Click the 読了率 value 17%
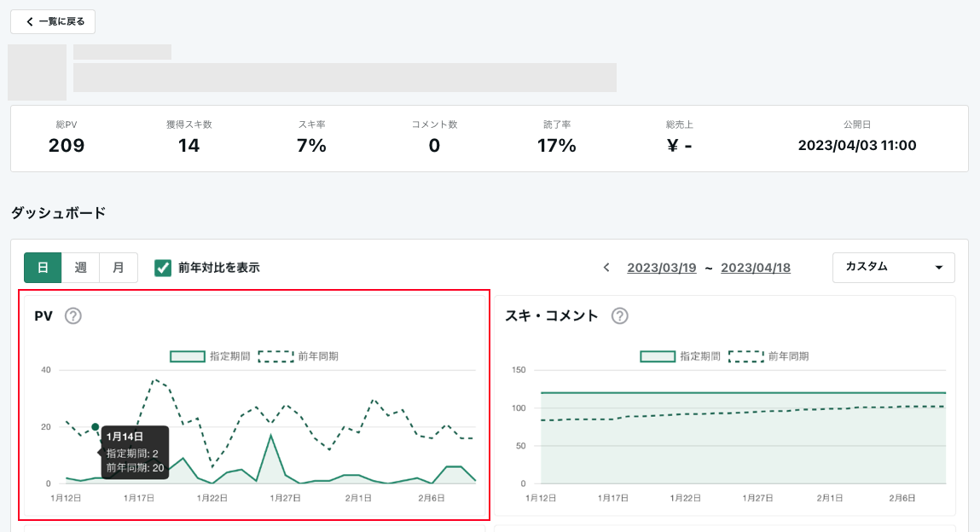 point(557,146)
